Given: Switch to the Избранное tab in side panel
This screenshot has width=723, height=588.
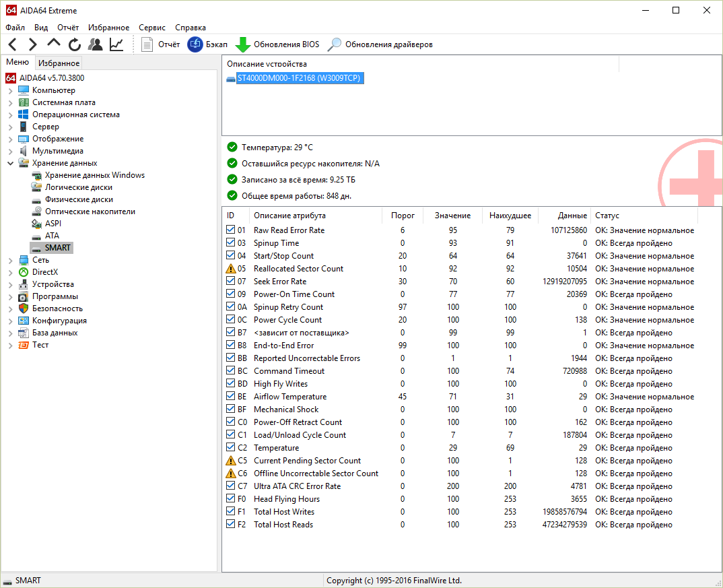Looking at the screenshot, I should click(59, 63).
